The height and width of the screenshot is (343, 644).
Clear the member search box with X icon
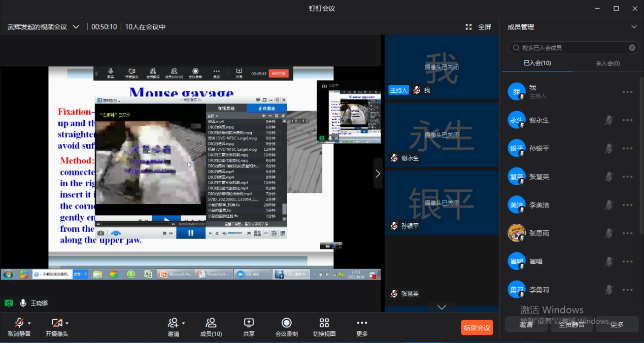point(632,48)
